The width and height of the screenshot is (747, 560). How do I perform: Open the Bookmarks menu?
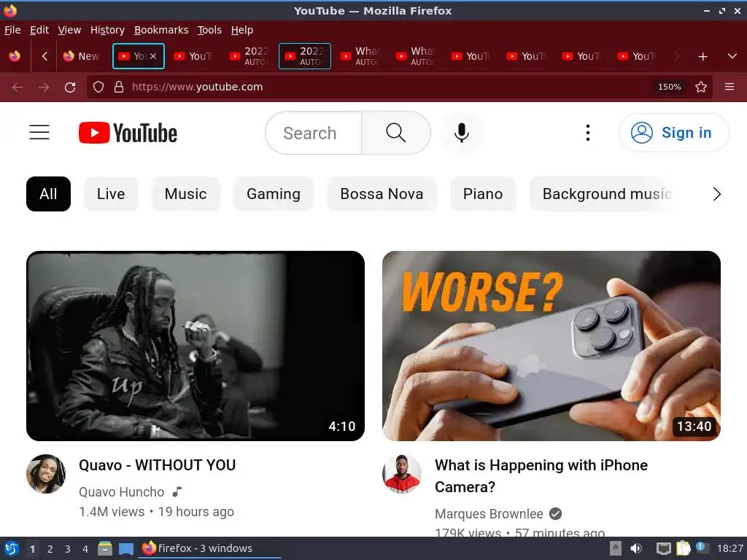(x=161, y=30)
